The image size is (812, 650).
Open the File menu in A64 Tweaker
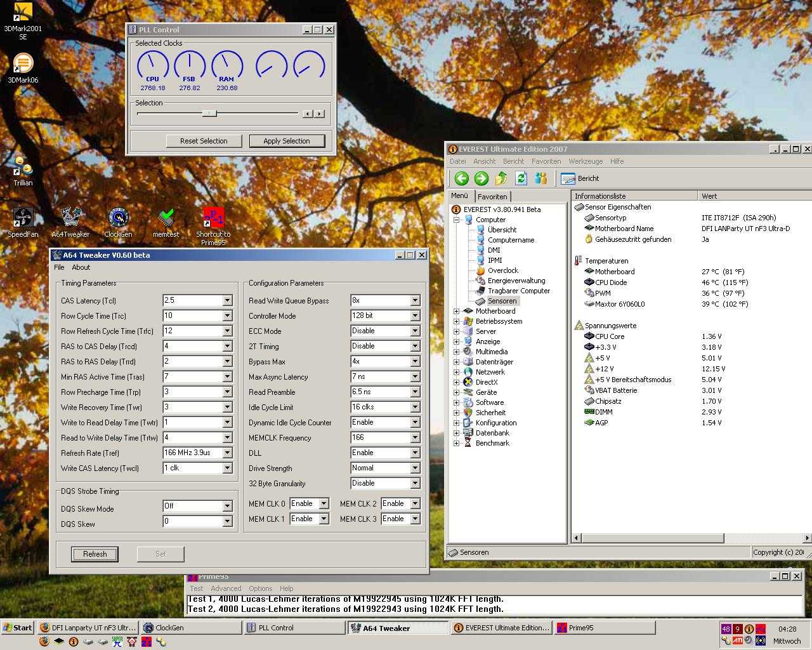click(59, 267)
